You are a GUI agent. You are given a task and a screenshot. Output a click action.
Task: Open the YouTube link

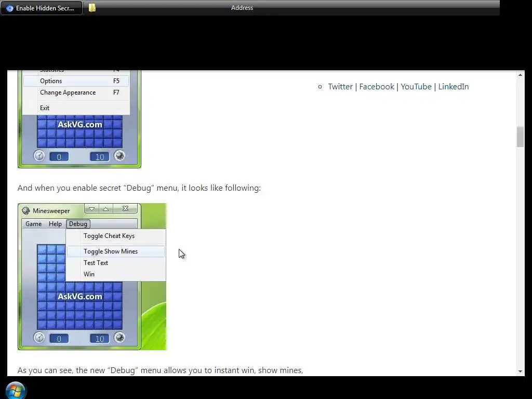point(416,87)
